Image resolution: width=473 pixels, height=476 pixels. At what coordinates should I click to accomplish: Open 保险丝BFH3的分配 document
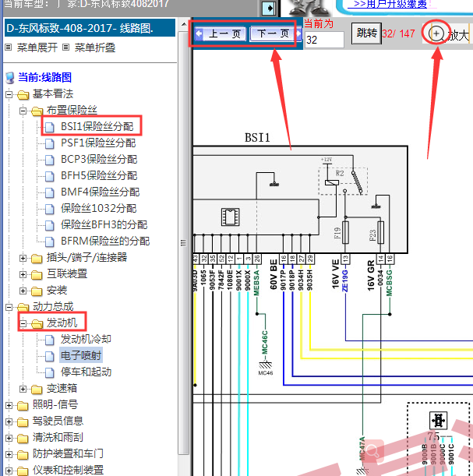[x=104, y=224]
